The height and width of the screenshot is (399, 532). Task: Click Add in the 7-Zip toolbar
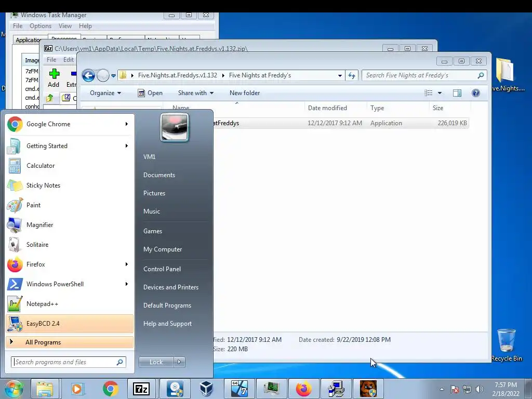click(x=54, y=78)
